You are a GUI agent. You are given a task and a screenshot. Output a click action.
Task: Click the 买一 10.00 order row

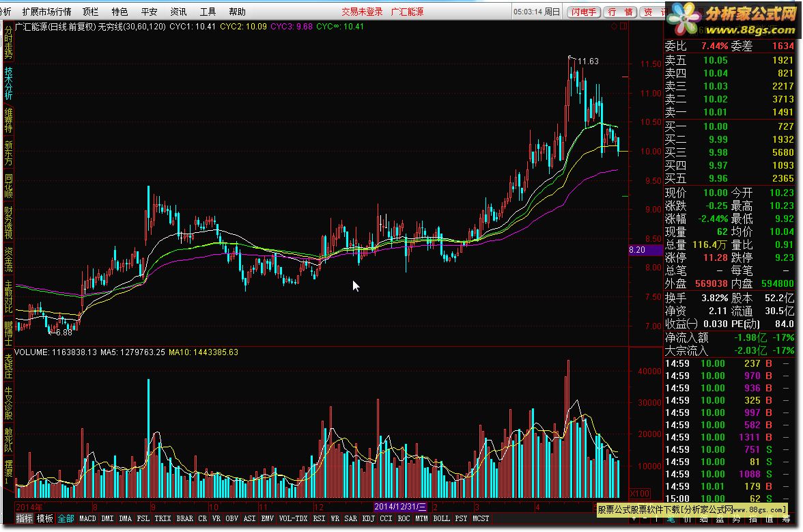pos(729,126)
